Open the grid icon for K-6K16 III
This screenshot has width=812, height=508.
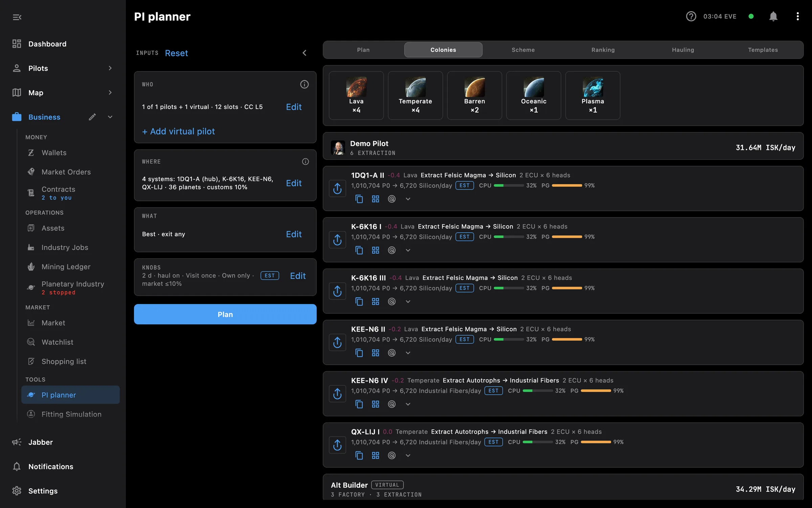(x=375, y=301)
